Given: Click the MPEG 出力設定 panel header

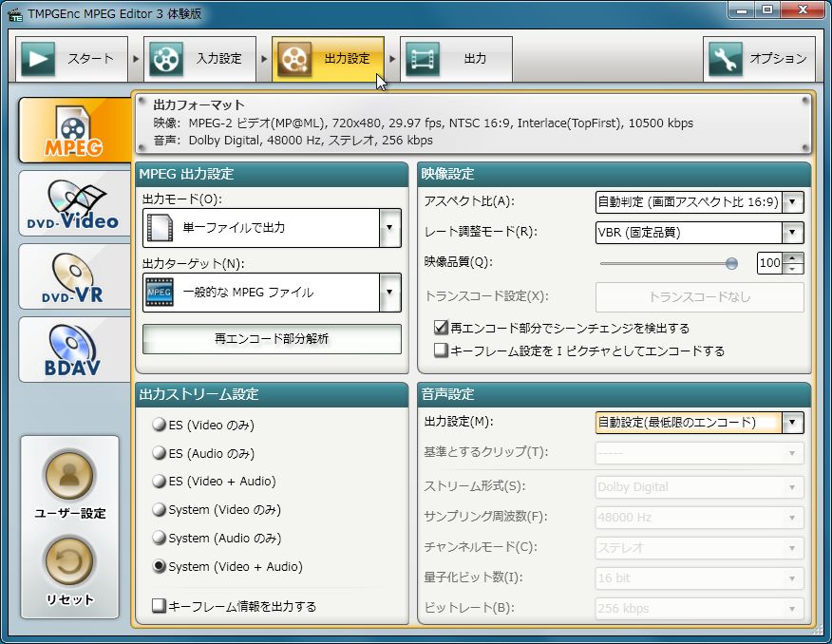Looking at the screenshot, I should pos(272,174).
